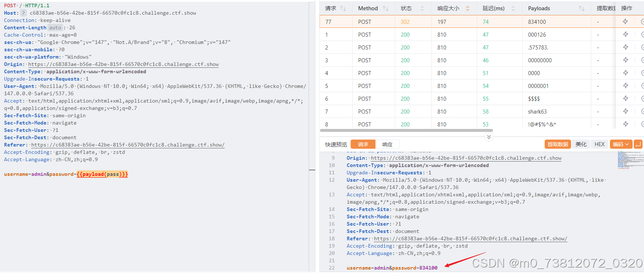Click password=834100 line in preview
The width and height of the screenshot is (644, 274).
[392, 268]
